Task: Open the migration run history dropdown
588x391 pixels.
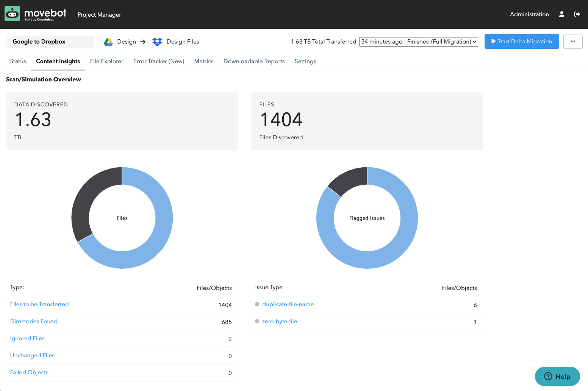Action: [x=418, y=42]
